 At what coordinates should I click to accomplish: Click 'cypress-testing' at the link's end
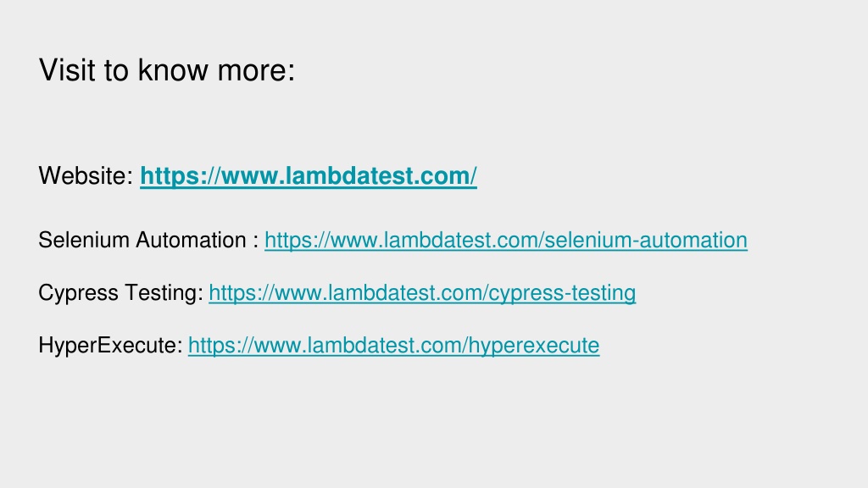click(563, 294)
